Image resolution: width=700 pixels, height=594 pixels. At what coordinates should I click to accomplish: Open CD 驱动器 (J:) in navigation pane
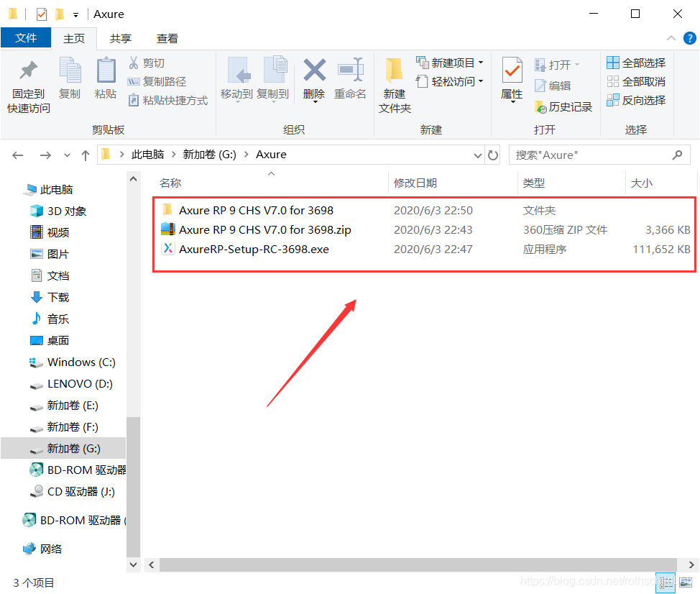coord(73,492)
